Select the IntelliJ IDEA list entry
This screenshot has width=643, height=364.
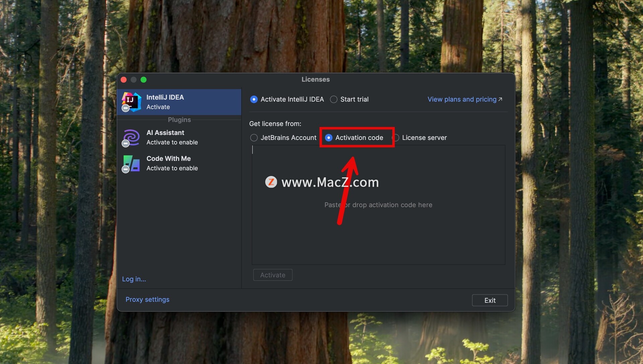179,102
